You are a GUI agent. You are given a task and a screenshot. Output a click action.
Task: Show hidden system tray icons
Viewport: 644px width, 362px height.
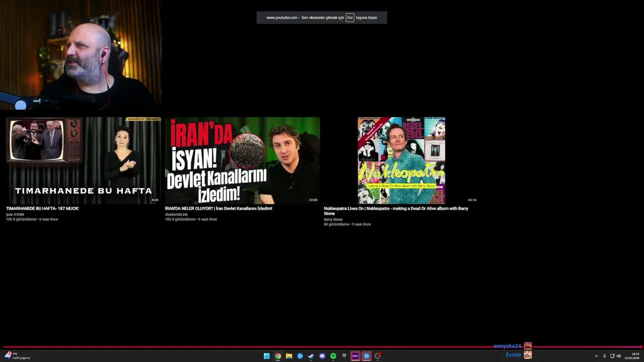(596, 356)
